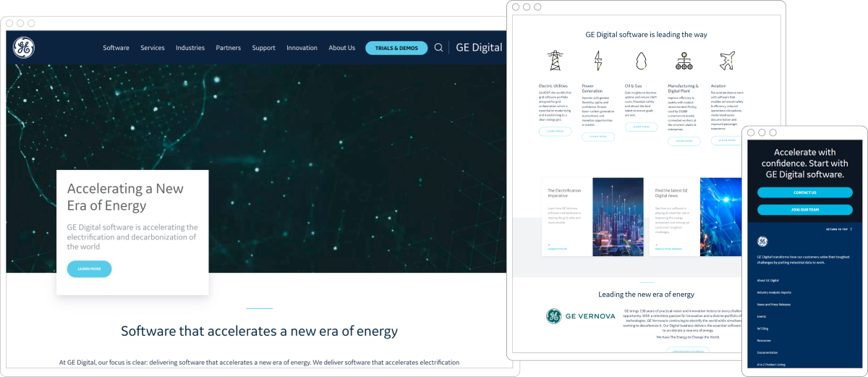Click the GE Digital header text
This screenshot has width=868, height=377.
[479, 48]
